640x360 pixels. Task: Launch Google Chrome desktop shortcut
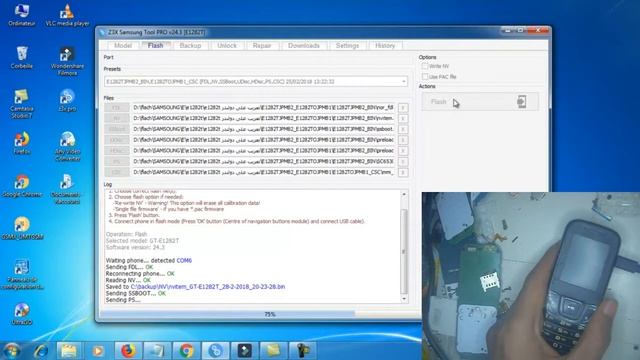click(x=22, y=186)
